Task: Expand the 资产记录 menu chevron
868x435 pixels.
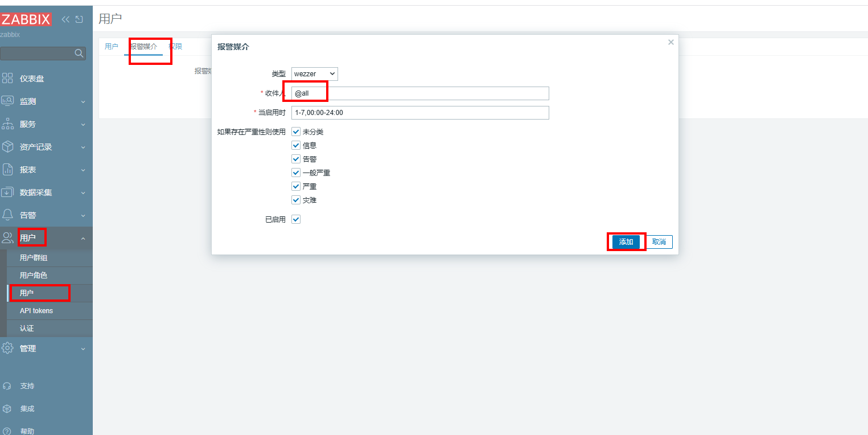Action: coord(83,147)
